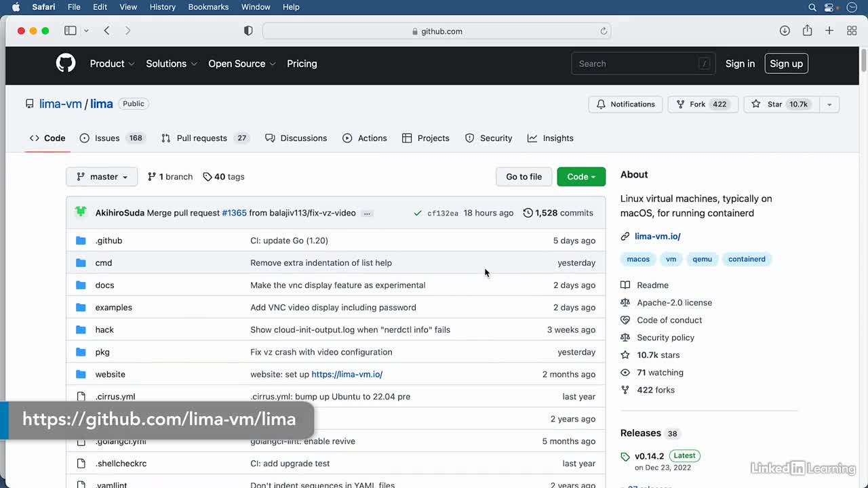The width and height of the screenshot is (868, 488).
Task: Open Safari downloads icon
Action: (785, 30)
